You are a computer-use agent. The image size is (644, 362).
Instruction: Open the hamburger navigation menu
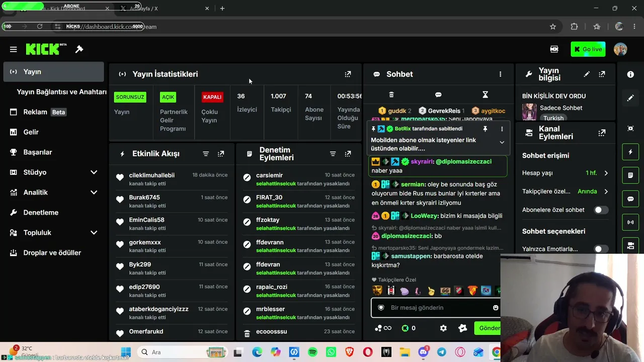tap(14, 49)
